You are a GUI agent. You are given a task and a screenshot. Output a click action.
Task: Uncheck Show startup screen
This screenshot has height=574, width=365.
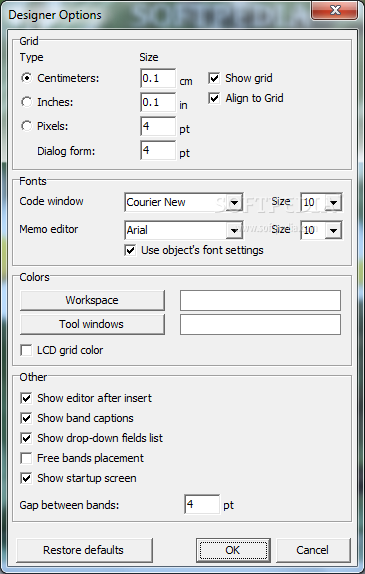26,478
